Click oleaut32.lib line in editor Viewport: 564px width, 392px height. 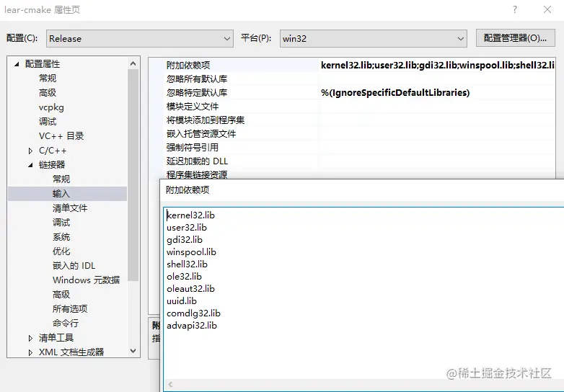tap(190, 288)
